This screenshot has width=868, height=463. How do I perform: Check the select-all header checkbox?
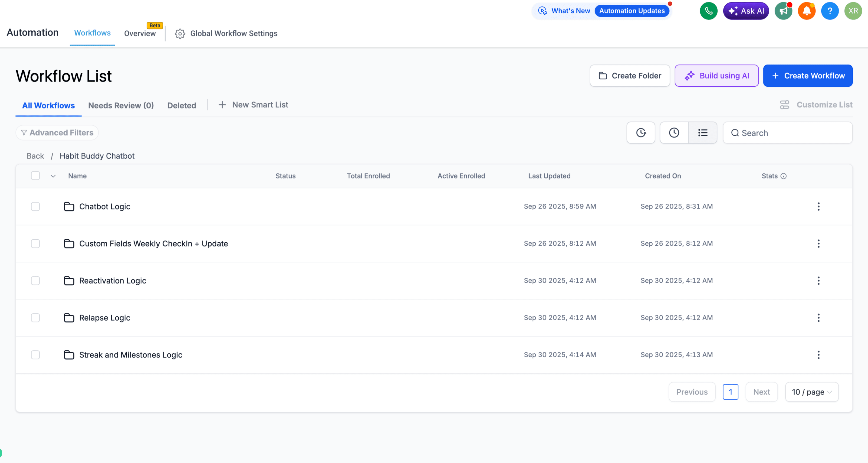(35, 176)
